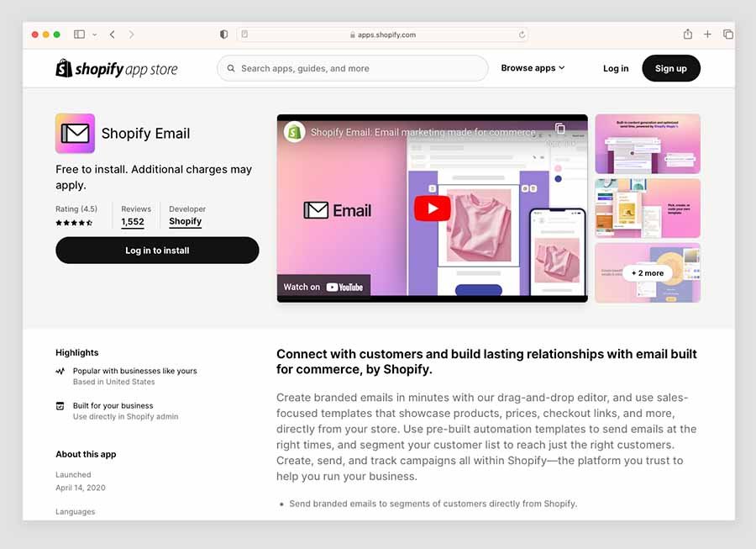Viewport: 756px width, 549px height.
Task: Click the Safari sidebar toggle icon
Action: click(79, 34)
